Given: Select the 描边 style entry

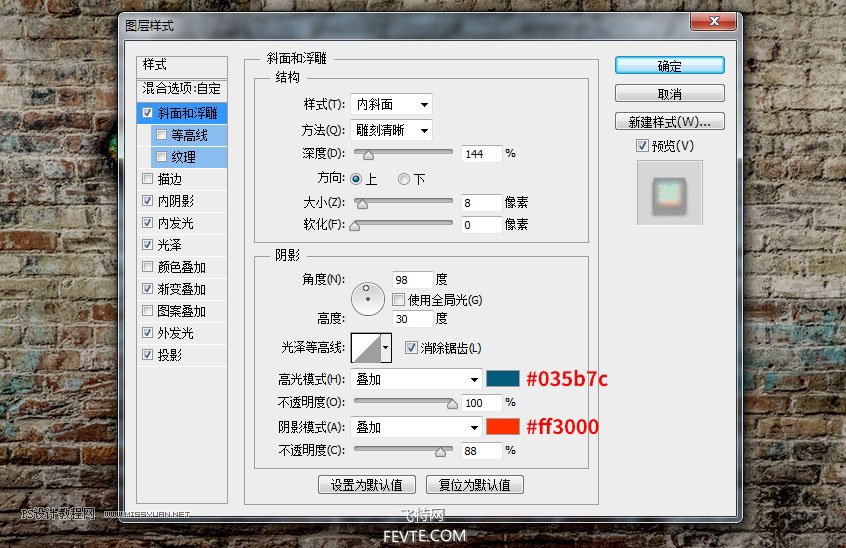Looking at the screenshot, I should [x=169, y=179].
